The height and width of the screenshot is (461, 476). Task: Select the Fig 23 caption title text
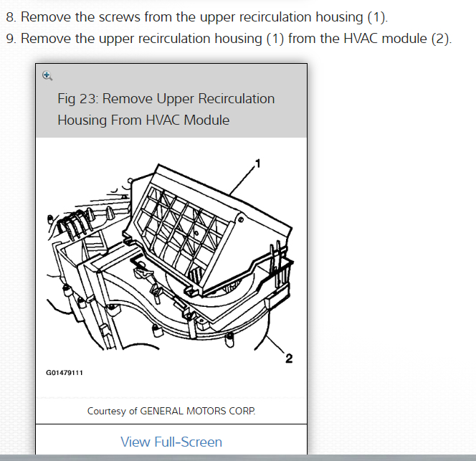click(166, 109)
